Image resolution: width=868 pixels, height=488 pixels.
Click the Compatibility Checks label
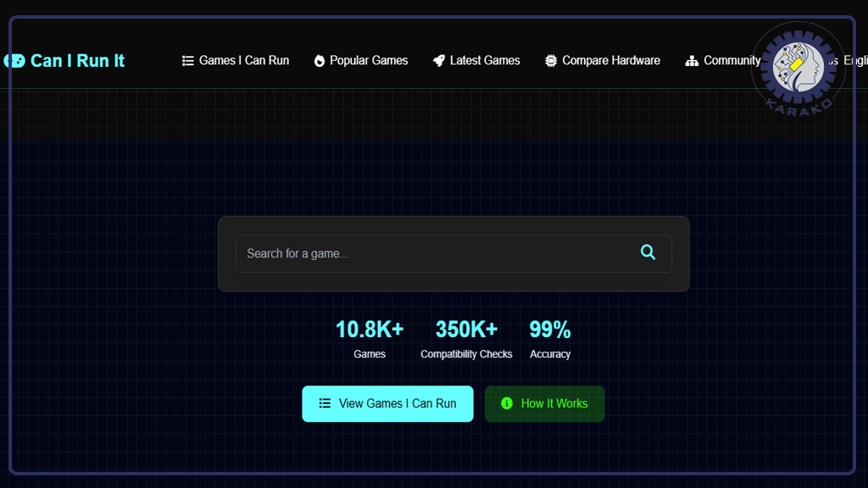(x=466, y=354)
